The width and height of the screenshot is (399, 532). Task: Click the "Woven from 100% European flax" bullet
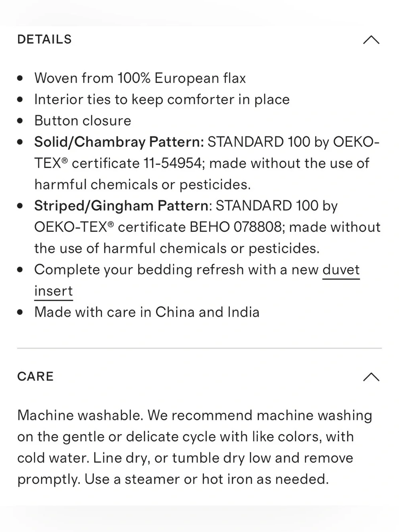[x=140, y=78]
